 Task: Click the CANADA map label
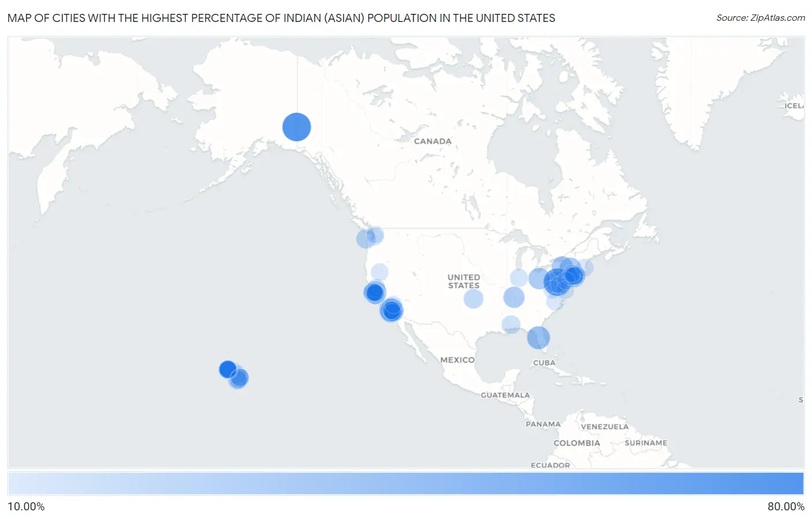(433, 141)
